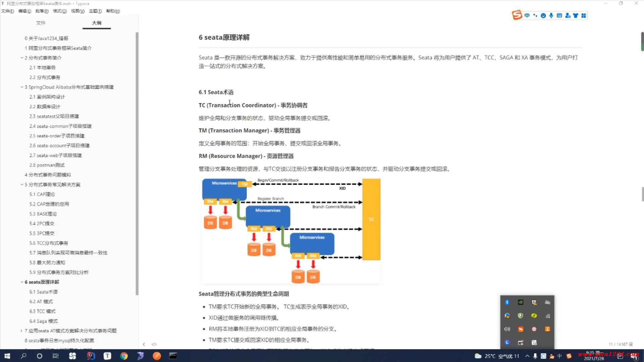This screenshot has width=644, height=362.
Task: Go to 5.6 TCC分布式事务 outline entry
Action: pos(49,243)
